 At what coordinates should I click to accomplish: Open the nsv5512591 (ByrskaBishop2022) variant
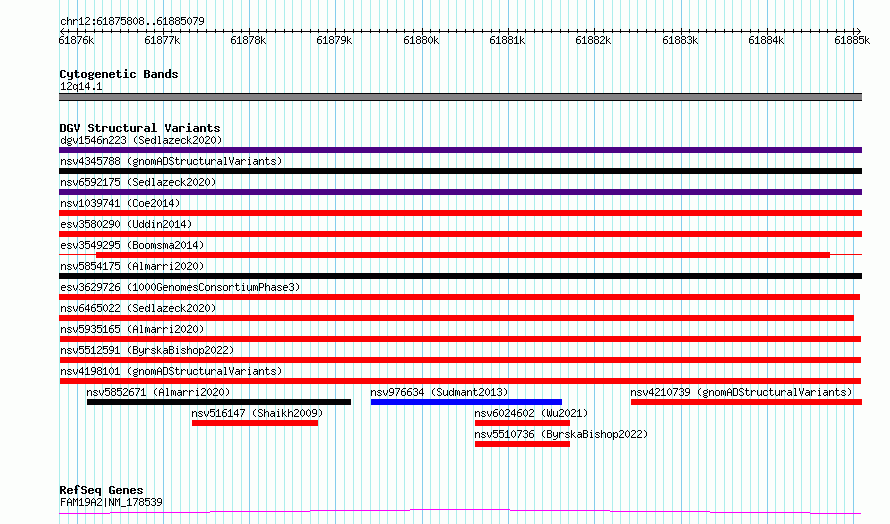tap(147, 350)
